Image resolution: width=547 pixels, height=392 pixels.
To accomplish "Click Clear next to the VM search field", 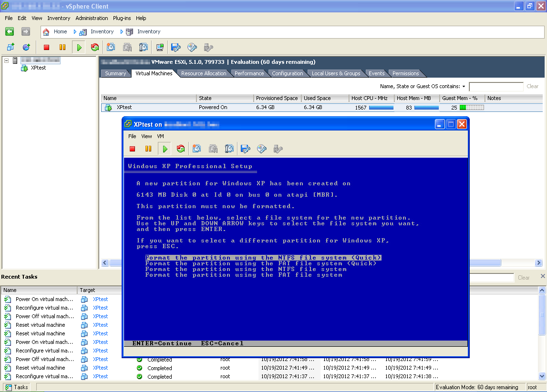I will [532, 86].
